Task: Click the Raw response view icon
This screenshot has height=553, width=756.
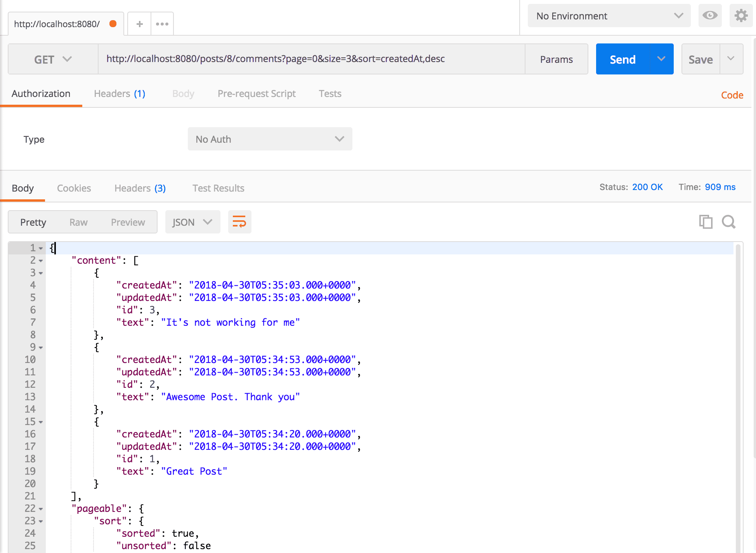Action: pyautogui.click(x=79, y=222)
